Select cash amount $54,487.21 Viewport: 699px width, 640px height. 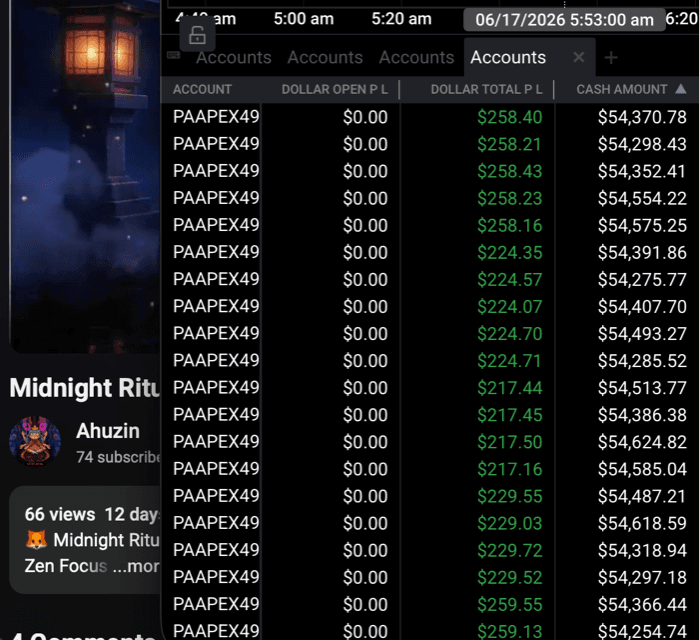point(642,496)
